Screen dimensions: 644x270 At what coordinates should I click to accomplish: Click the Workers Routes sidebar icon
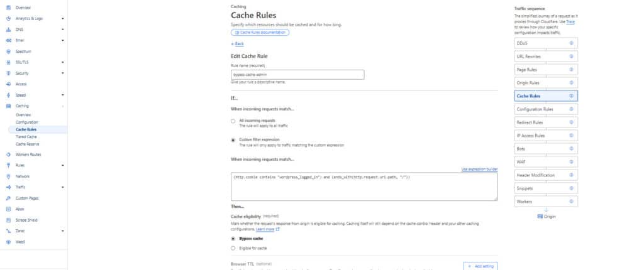pyautogui.click(x=8, y=154)
